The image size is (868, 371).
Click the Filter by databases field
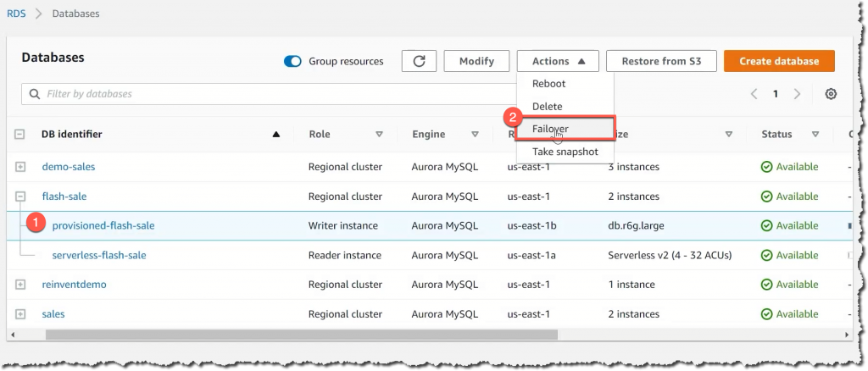pyautogui.click(x=269, y=94)
